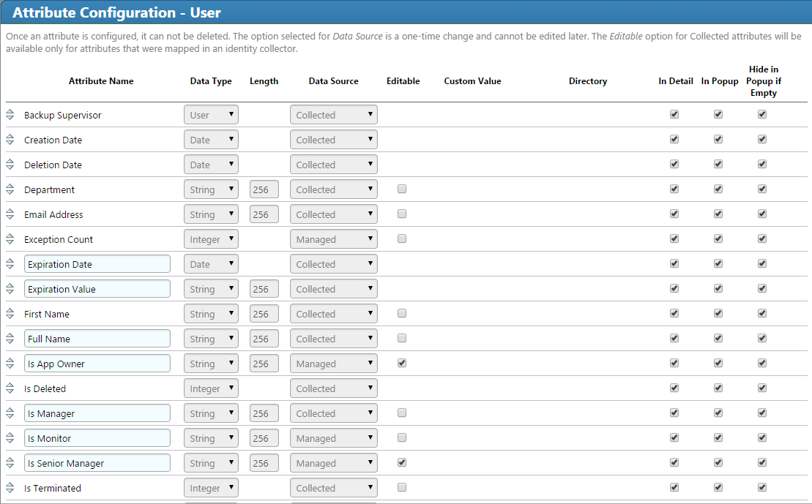This screenshot has width=812, height=504.
Task: Select the reorder icon for Creation Date
Action: pos(10,140)
